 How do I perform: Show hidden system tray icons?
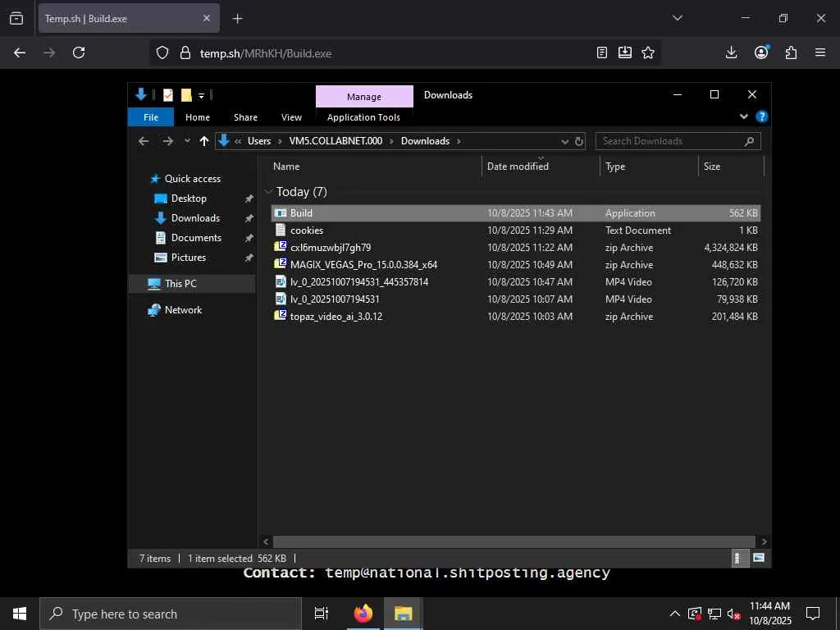point(675,614)
